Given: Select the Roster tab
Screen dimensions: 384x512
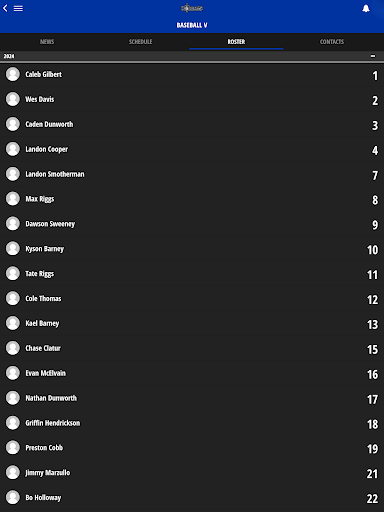Looking at the screenshot, I should pos(236,42).
